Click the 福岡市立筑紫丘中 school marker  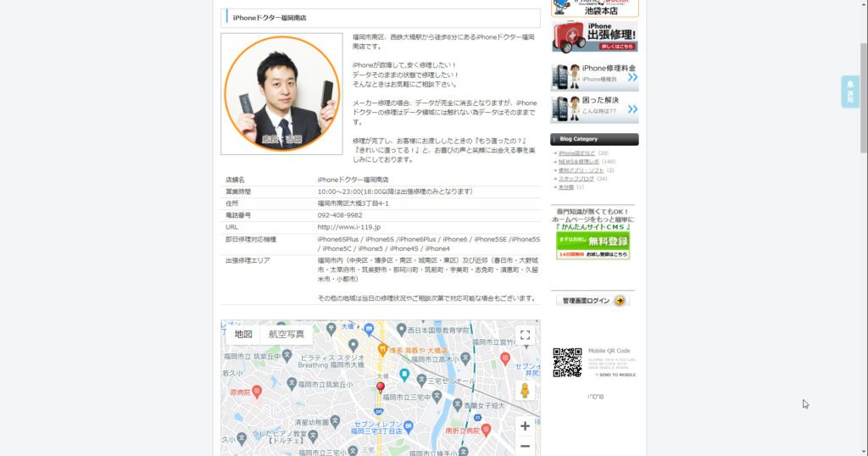click(x=287, y=355)
